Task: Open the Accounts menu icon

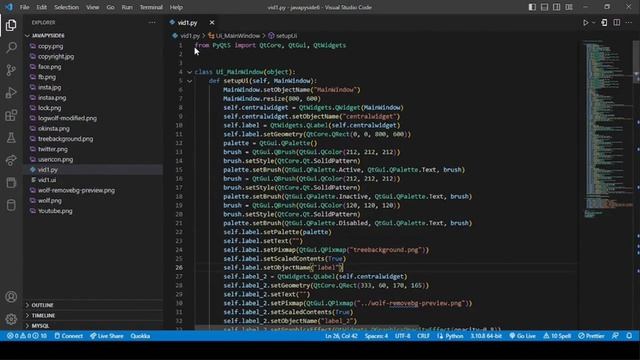Action: [x=11, y=297]
